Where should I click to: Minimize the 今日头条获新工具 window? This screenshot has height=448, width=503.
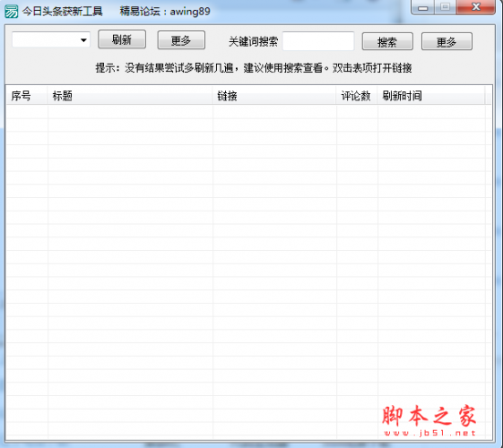pyautogui.click(x=423, y=7)
